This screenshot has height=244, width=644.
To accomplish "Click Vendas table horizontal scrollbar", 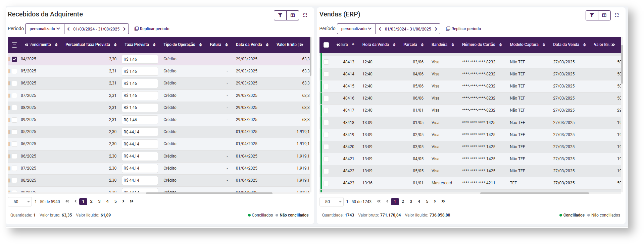I will 534,193.
